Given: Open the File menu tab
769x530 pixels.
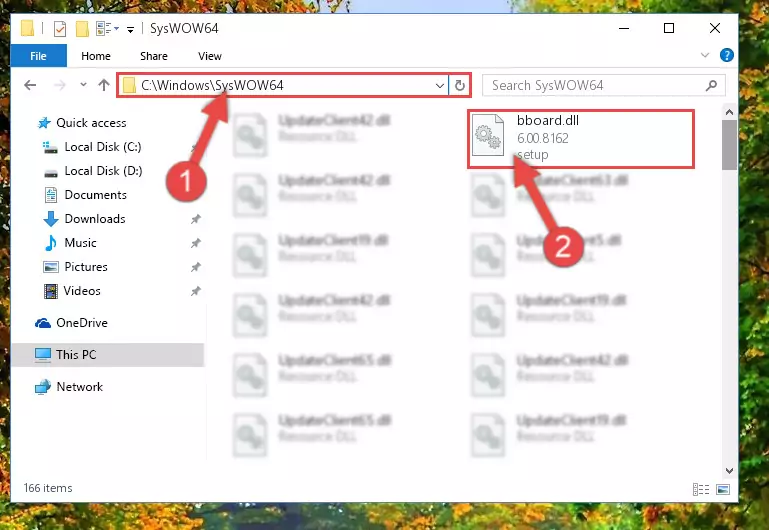Looking at the screenshot, I should pos(38,56).
